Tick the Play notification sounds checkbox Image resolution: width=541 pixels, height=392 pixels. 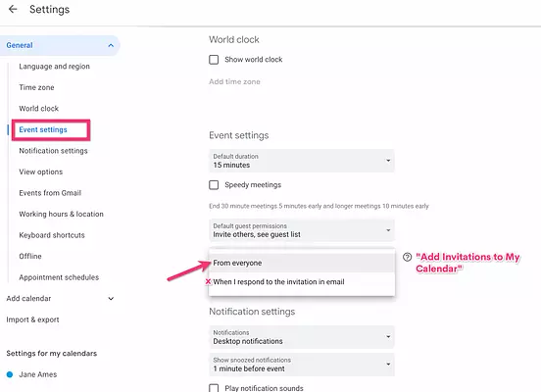tap(214, 388)
